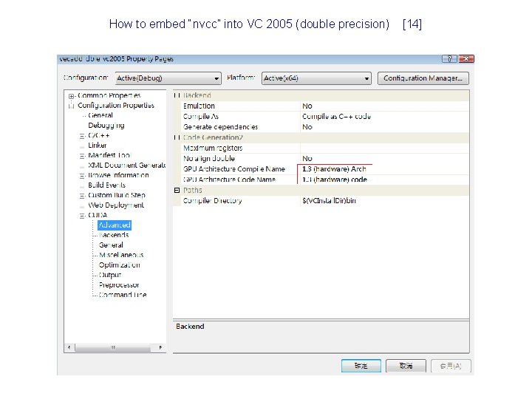Select Configuration Properties in the tree
This screenshot has height=399, width=532.
pyautogui.click(x=116, y=106)
